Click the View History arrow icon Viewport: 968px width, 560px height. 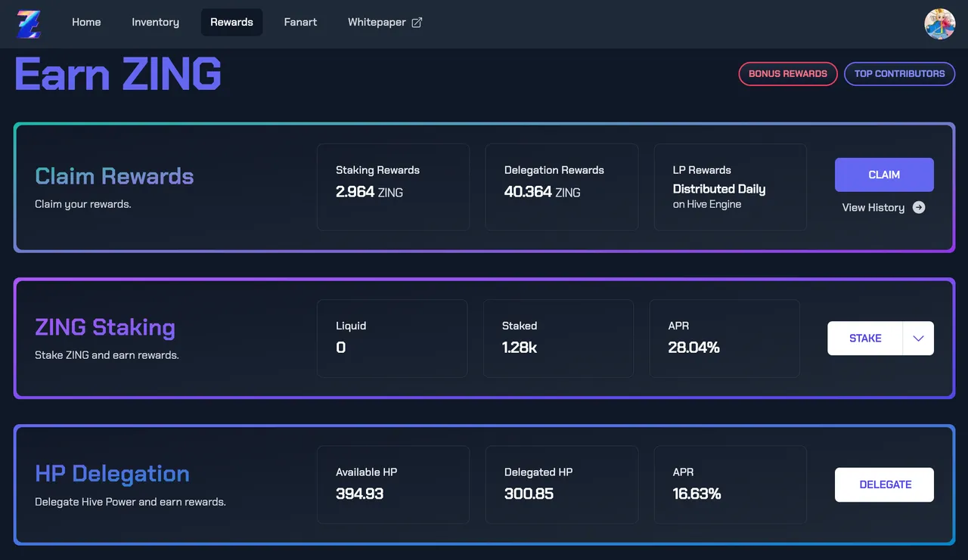click(x=919, y=208)
